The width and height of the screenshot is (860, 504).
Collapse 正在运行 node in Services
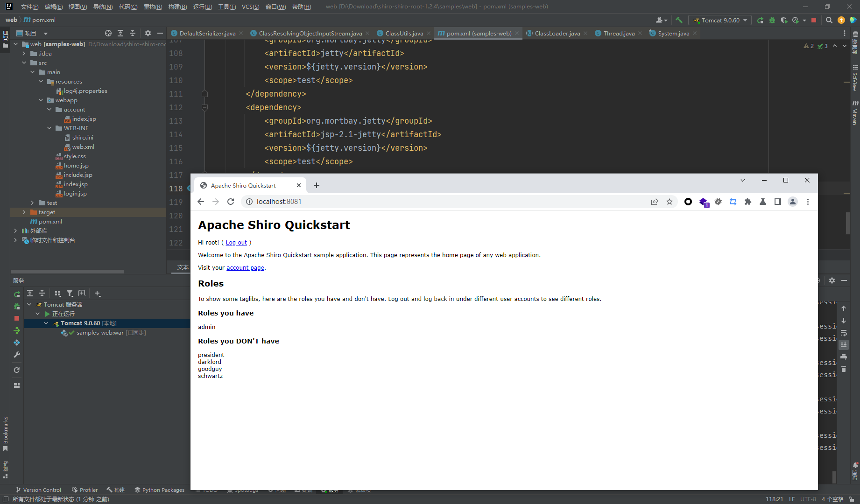tap(38, 314)
